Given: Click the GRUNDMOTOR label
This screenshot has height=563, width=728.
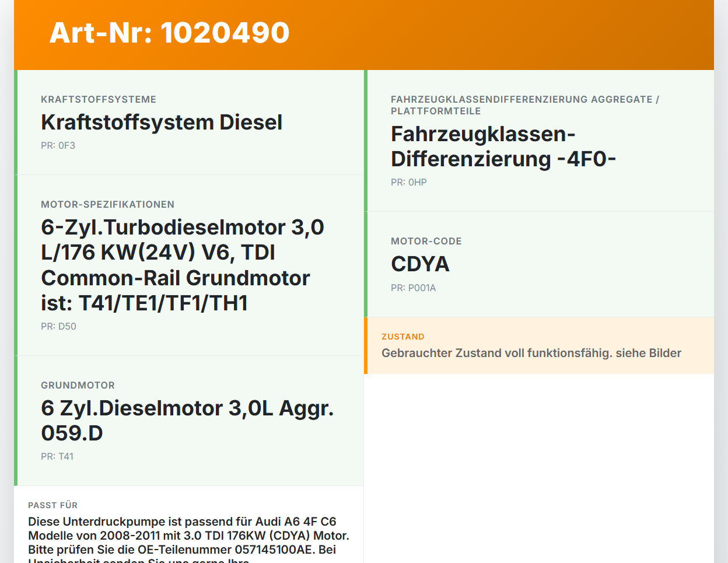Looking at the screenshot, I should (78, 386).
